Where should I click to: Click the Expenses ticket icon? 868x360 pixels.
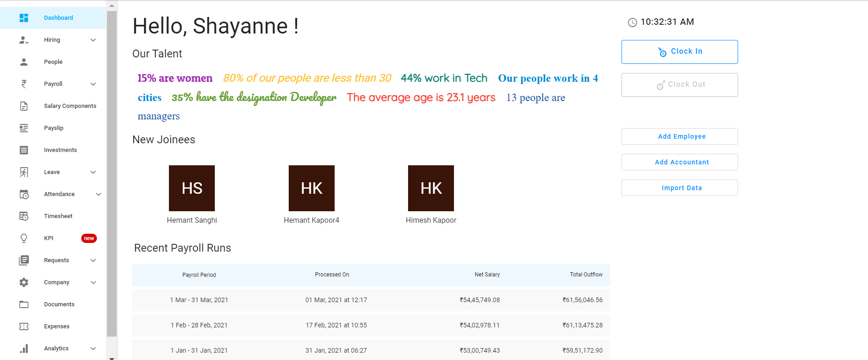24,326
